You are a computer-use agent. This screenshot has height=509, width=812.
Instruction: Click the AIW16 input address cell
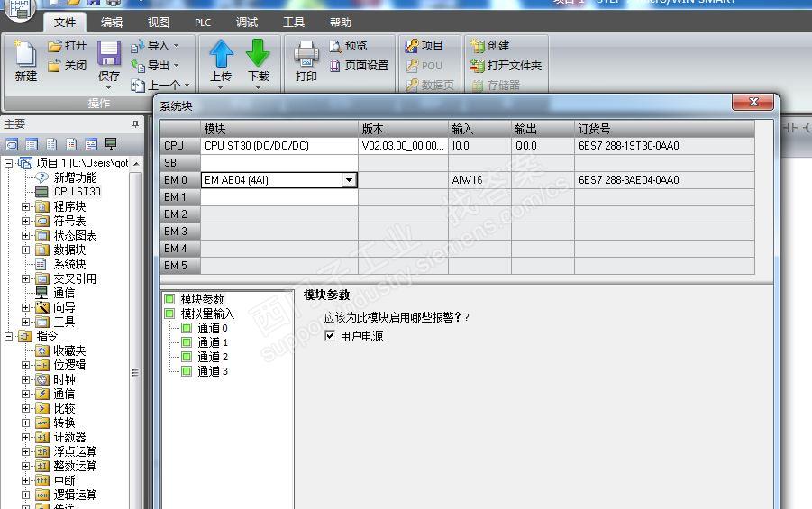coord(479,180)
